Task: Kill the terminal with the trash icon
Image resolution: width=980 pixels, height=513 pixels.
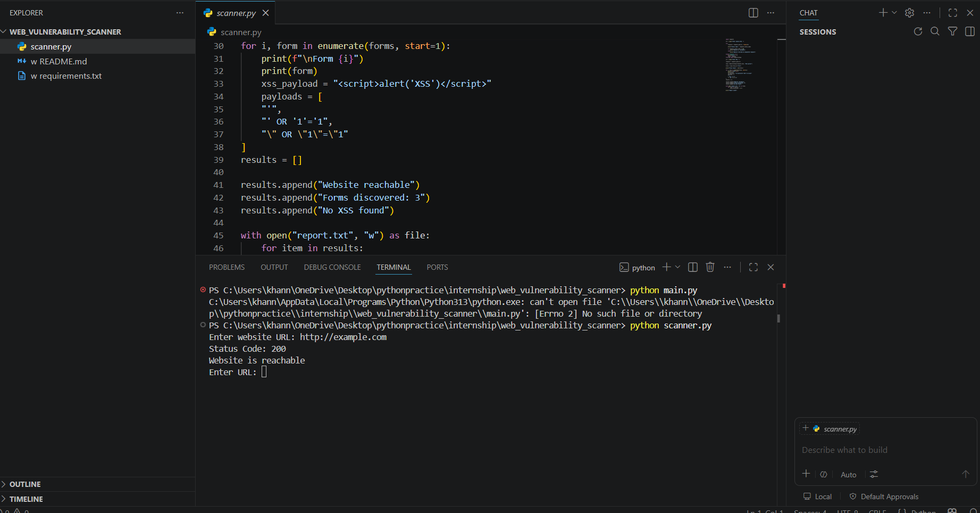Action: tap(710, 267)
